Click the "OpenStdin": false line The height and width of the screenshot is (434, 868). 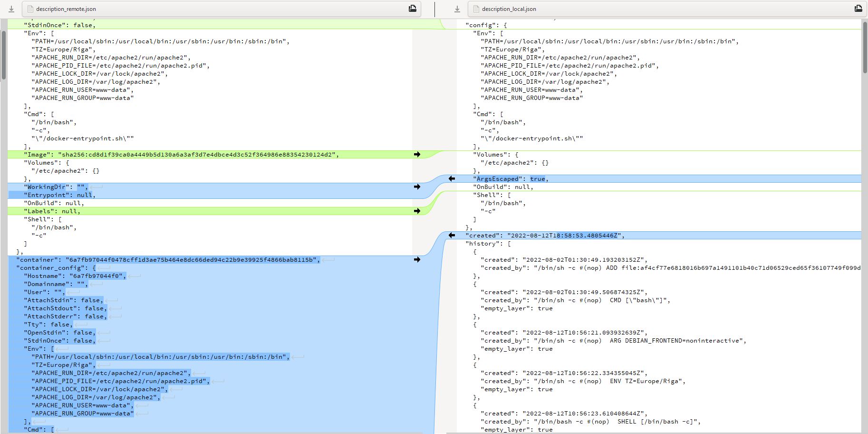(x=59, y=333)
